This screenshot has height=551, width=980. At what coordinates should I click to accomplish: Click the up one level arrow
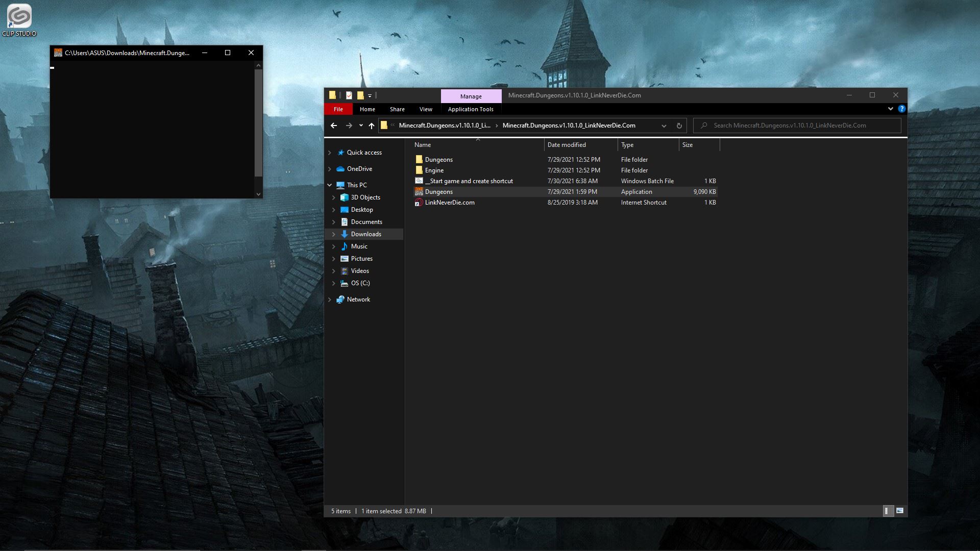click(x=372, y=126)
